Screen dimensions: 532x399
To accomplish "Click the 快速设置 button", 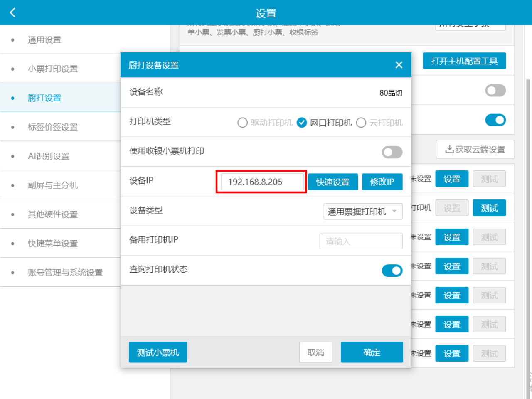I will [333, 182].
